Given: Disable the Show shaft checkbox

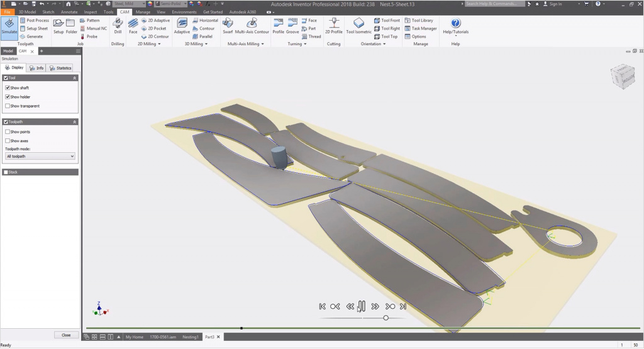Looking at the screenshot, I should click(8, 88).
